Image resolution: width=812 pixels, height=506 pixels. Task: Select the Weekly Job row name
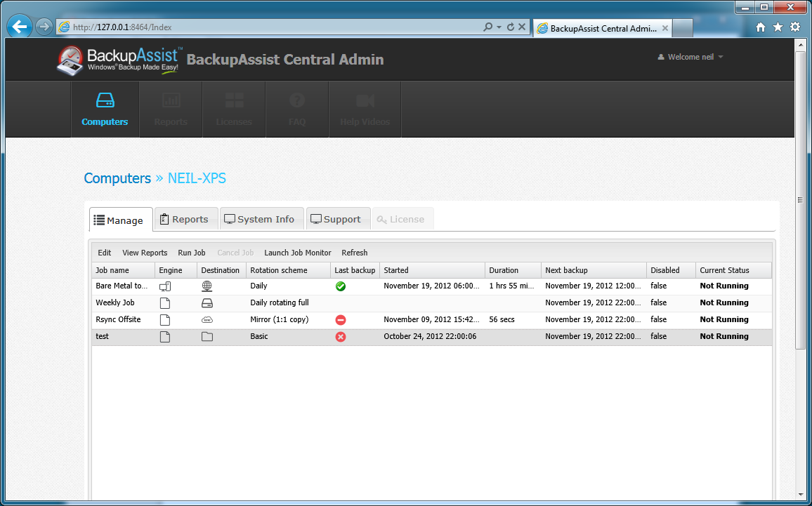115,302
